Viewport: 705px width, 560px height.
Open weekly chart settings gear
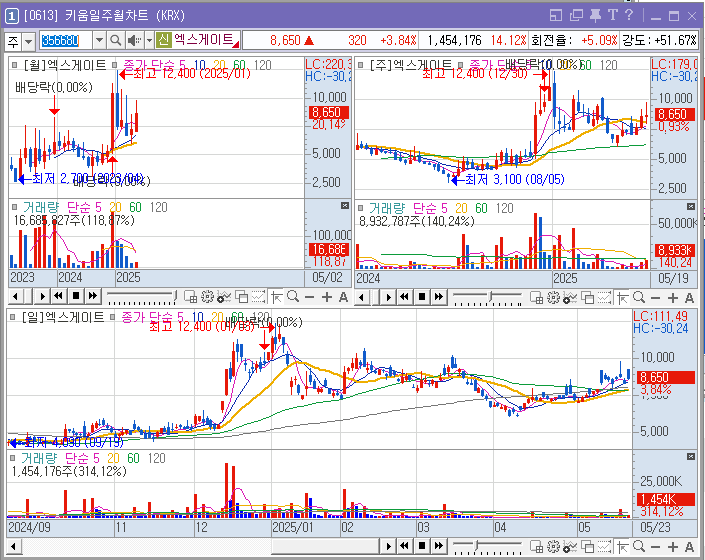click(x=553, y=297)
